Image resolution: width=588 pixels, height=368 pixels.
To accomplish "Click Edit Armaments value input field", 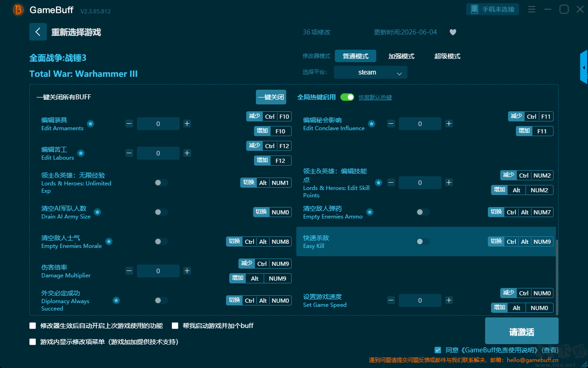I will tap(158, 124).
